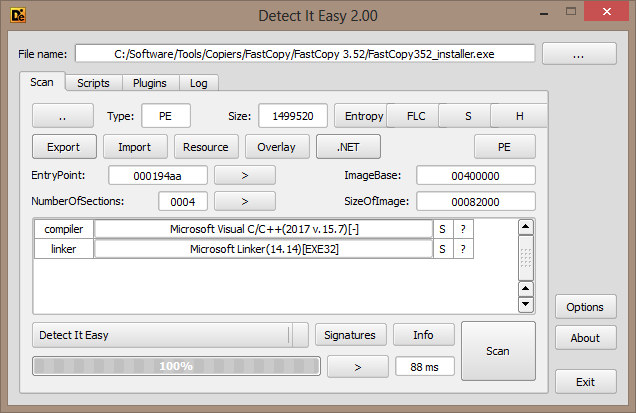Click the '>' button beside progress bar
Screen dimensions: 636x413
(x=358, y=367)
